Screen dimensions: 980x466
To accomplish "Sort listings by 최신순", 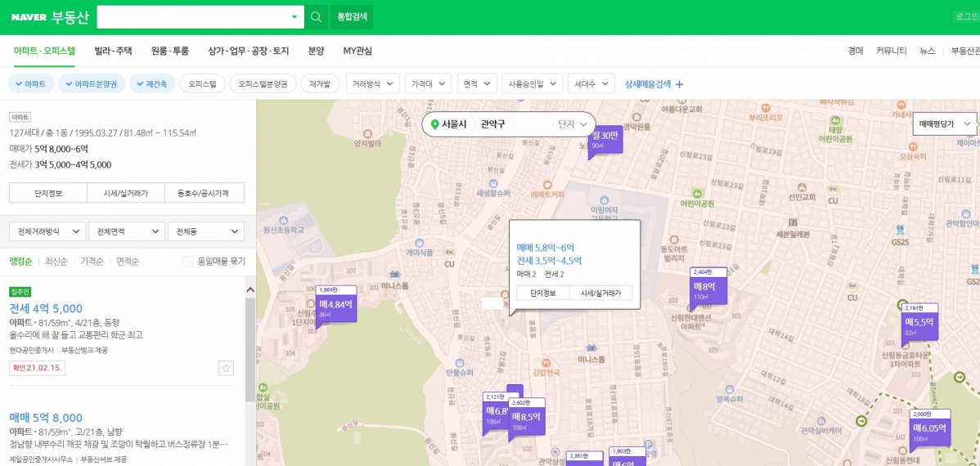I will [x=56, y=261].
